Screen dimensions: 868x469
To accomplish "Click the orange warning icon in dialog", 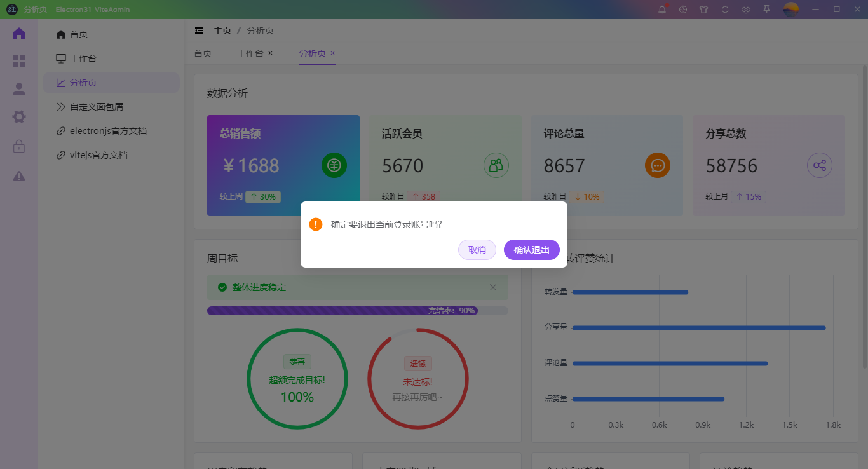I will (316, 224).
